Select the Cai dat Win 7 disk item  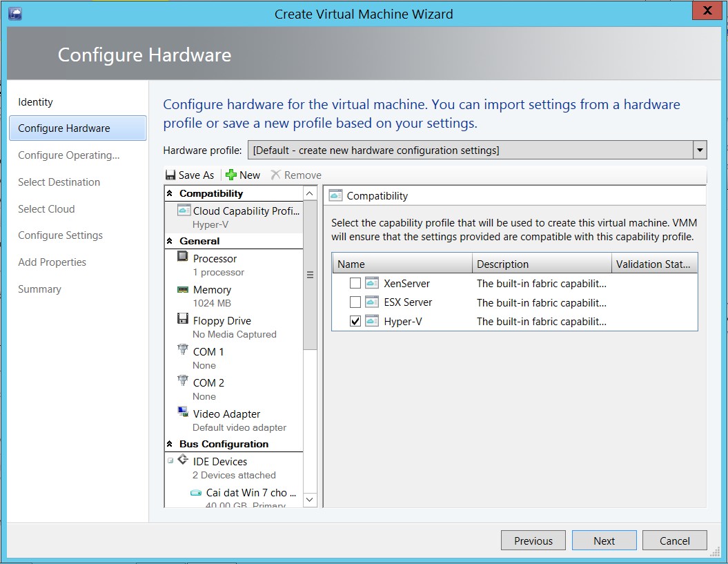pyautogui.click(x=250, y=493)
